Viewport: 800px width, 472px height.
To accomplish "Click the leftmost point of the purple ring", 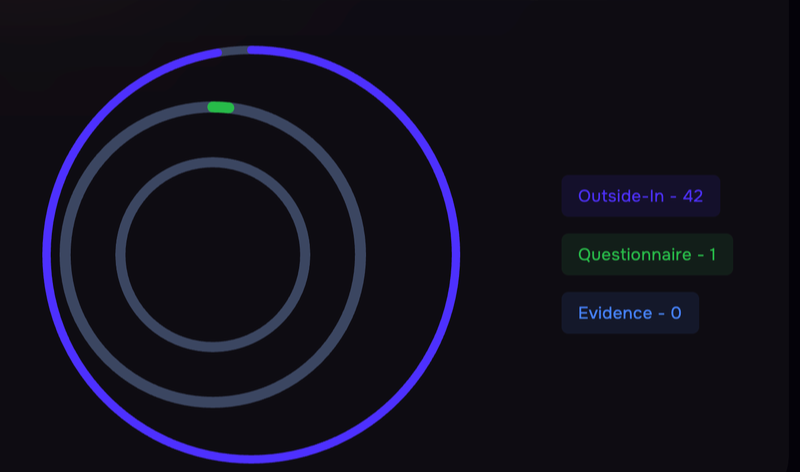I will (x=46, y=254).
